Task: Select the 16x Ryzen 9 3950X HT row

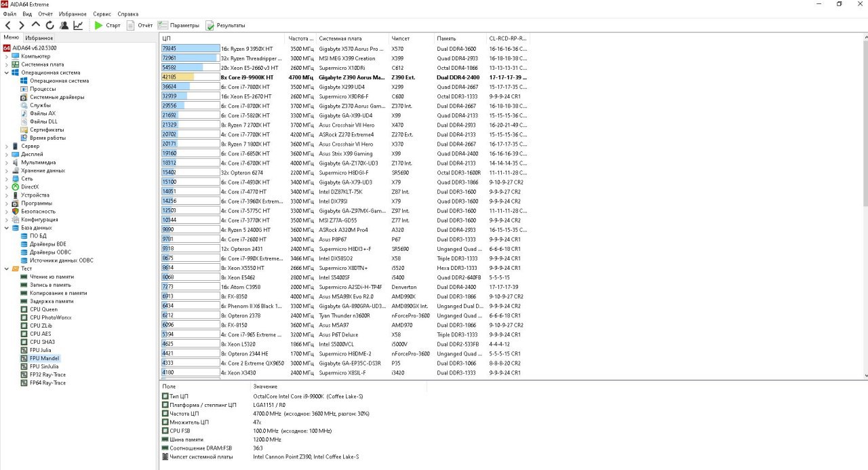Action: [x=344, y=49]
